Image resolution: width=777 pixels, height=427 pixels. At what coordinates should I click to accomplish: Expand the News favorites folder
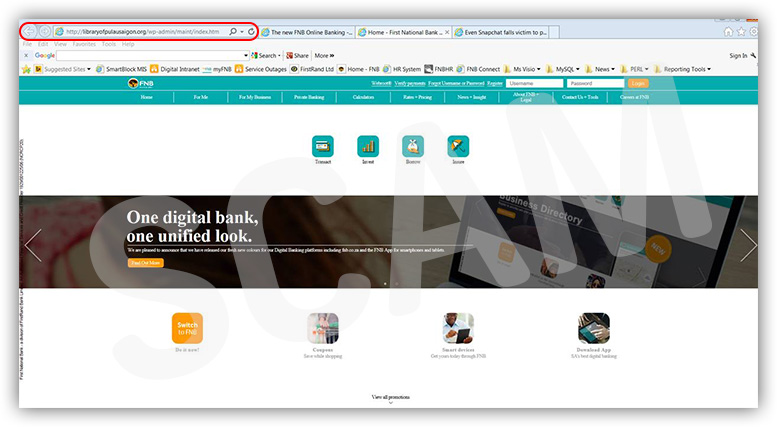[600, 69]
